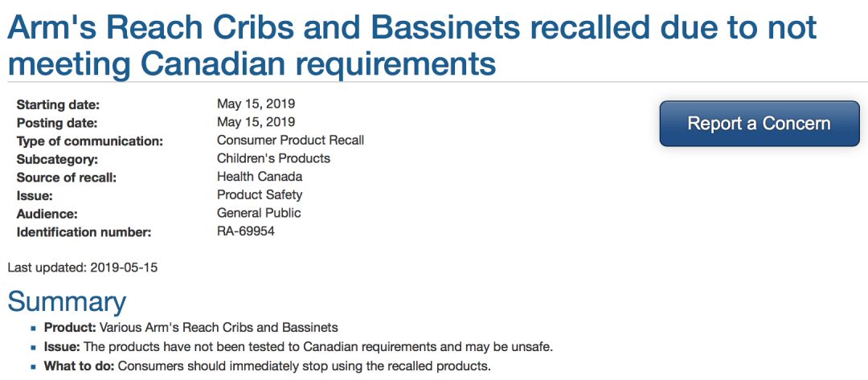Click the What to do bullet text
The height and width of the screenshot is (380, 868).
coord(268,366)
